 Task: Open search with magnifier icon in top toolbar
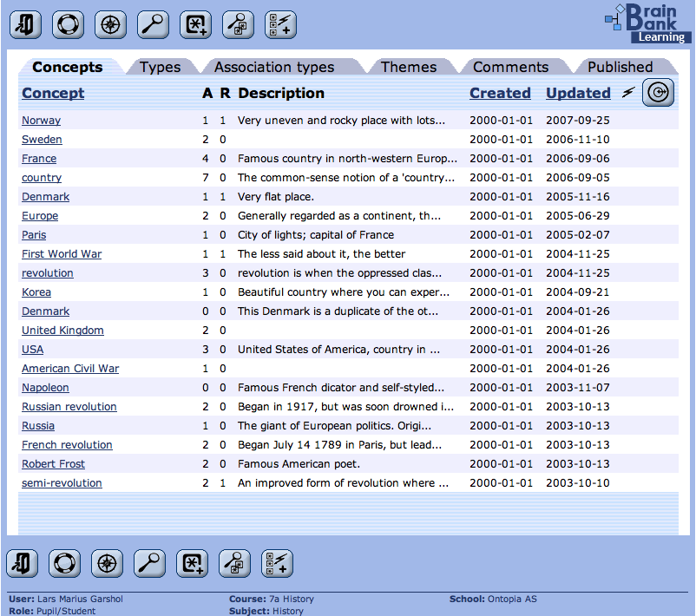click(153, 24)
